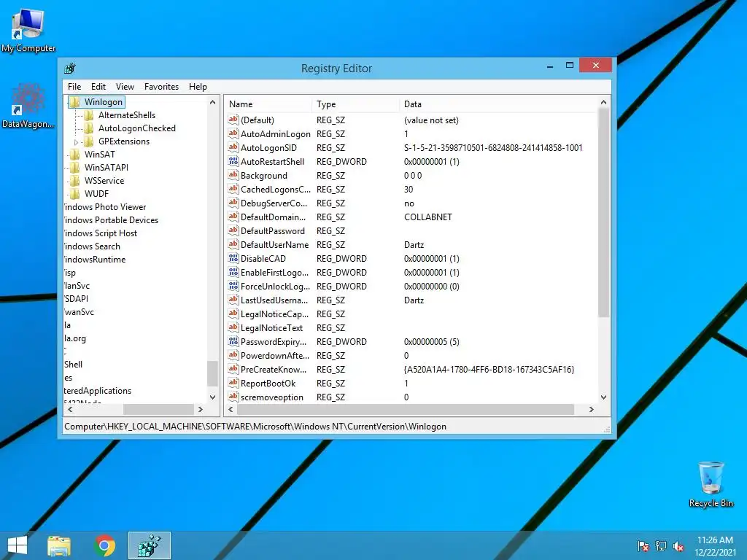Click the Type column header

[x=356, y=104]
